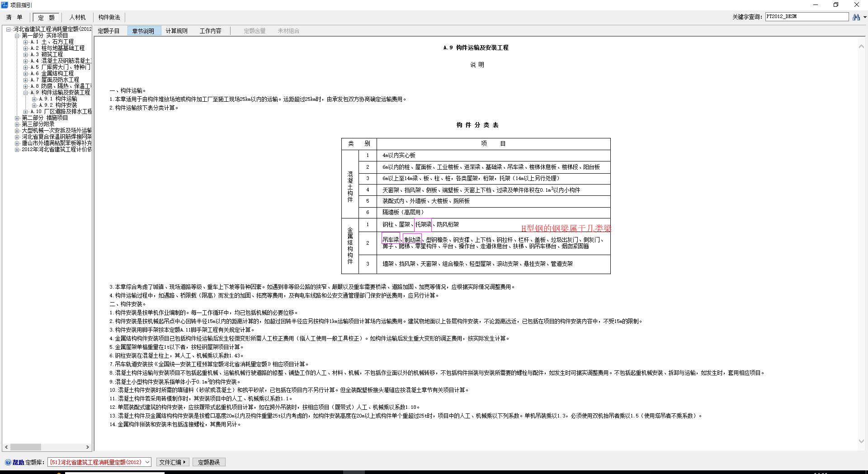Collapse the root 河北省建筑工程消耗量定额 node
This screenshot has height=474, width=868.
tap(8, 29)
